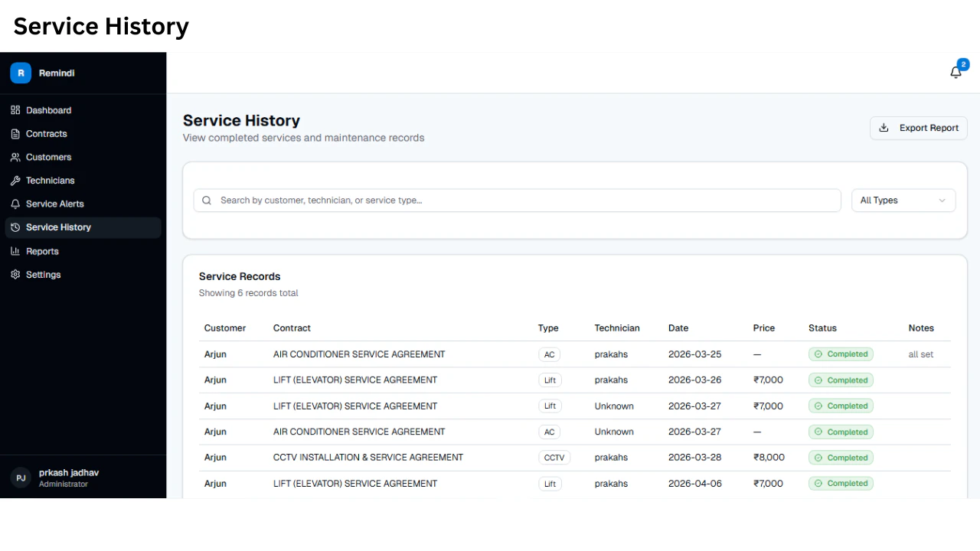Click the 'all set' note
This screenshot has height=551, width=980.
(x=921, y=354)
